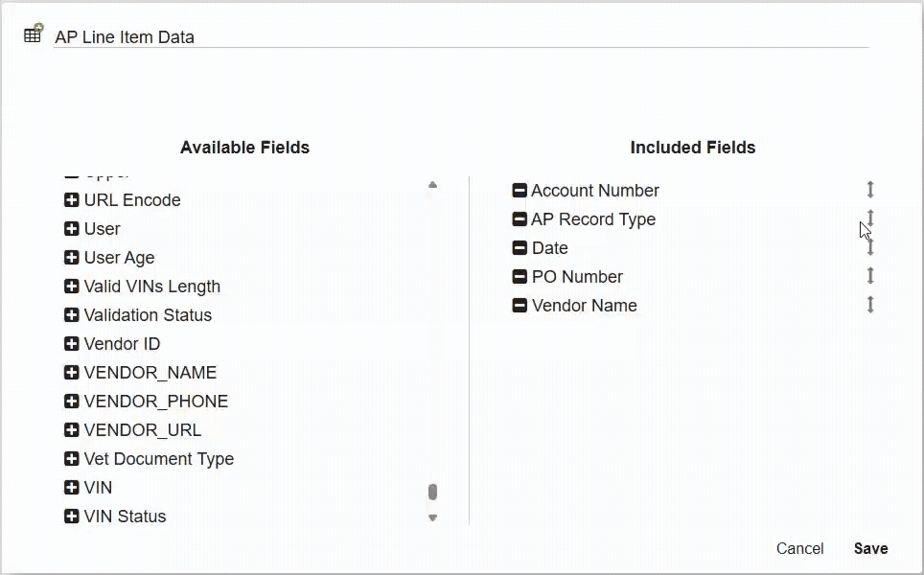This screenshot has height=575, width=924.
Task: Click the available fields scroll down arrow
Action: click(432, 517)
